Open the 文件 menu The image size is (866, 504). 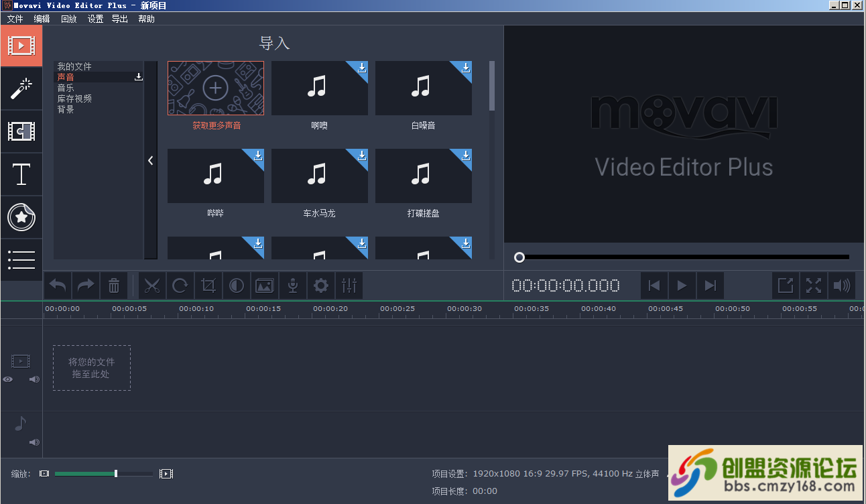(15, 19)
